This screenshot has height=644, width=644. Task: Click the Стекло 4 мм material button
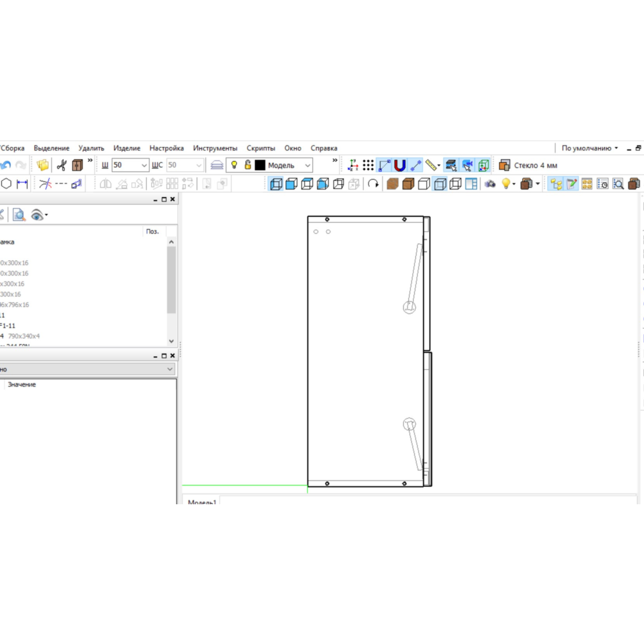529,165
